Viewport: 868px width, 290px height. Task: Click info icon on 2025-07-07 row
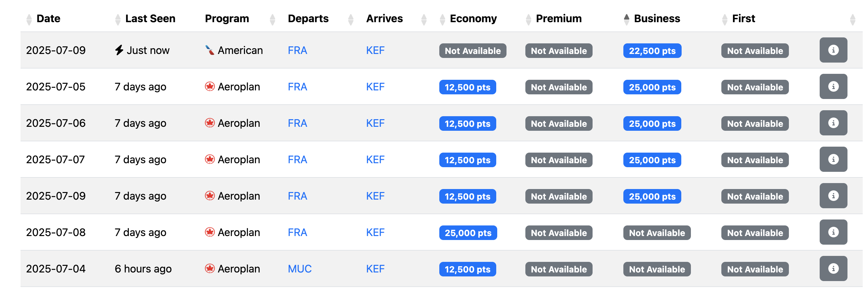click(833, 159)
